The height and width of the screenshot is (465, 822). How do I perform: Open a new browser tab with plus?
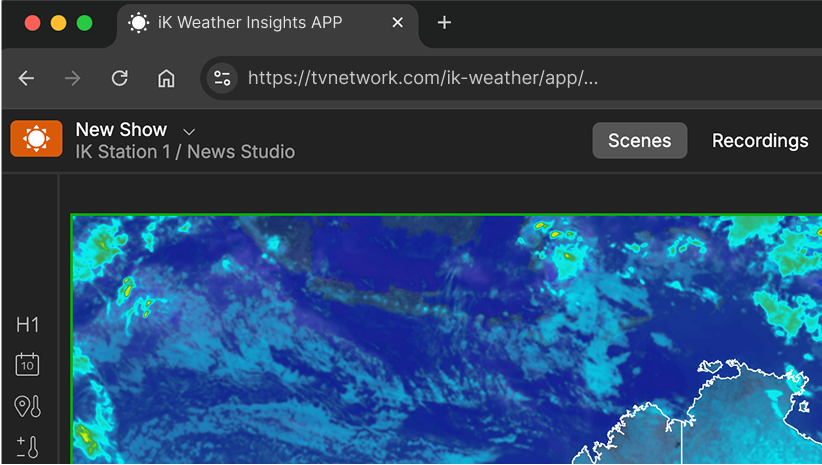click(x=444, y=23)
